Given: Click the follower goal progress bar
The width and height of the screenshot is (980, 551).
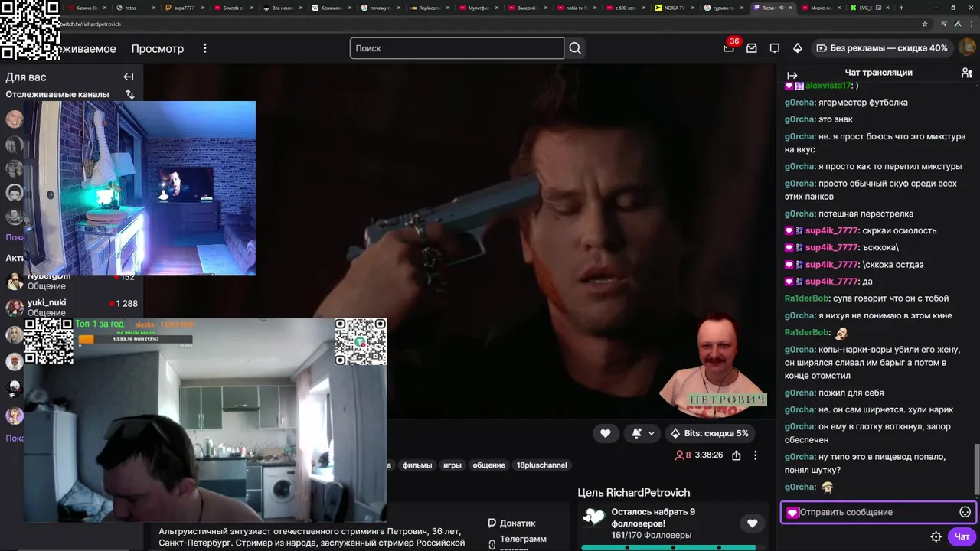Looking at the screenshot, I should click(x=668, y=548).
